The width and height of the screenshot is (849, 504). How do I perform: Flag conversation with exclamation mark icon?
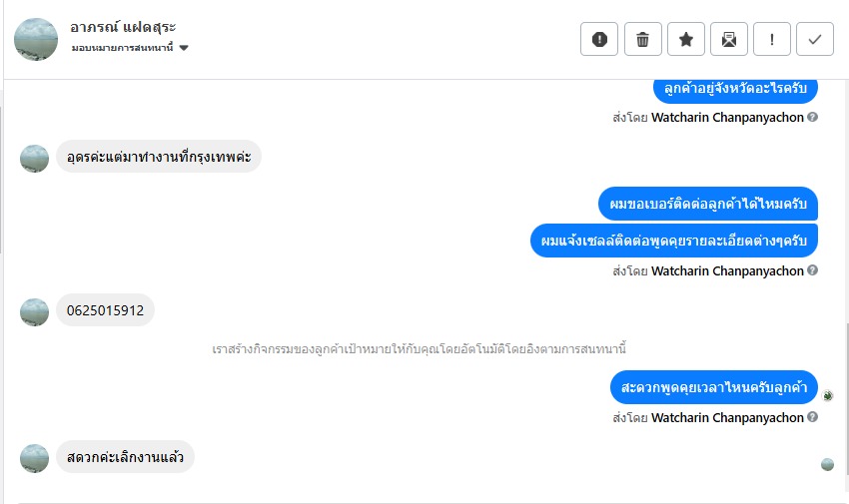(x=772, y=39)
